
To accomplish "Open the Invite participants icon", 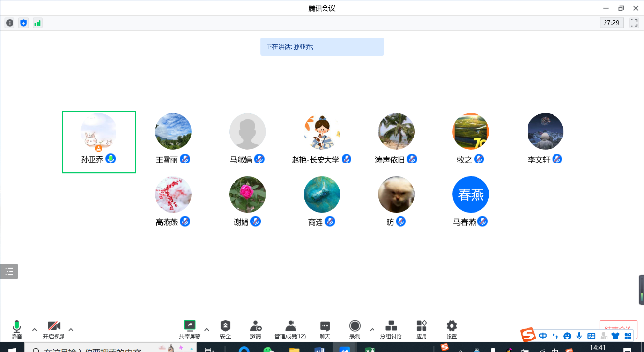I will tap(255, 329).
